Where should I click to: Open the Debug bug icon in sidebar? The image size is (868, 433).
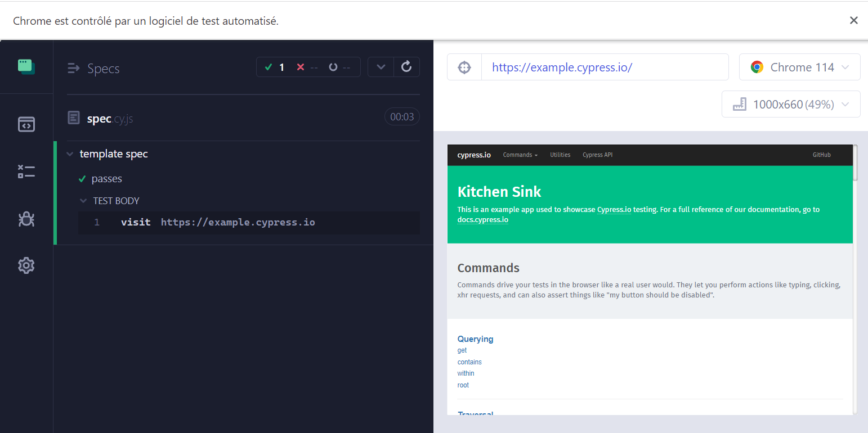(26, 219)
